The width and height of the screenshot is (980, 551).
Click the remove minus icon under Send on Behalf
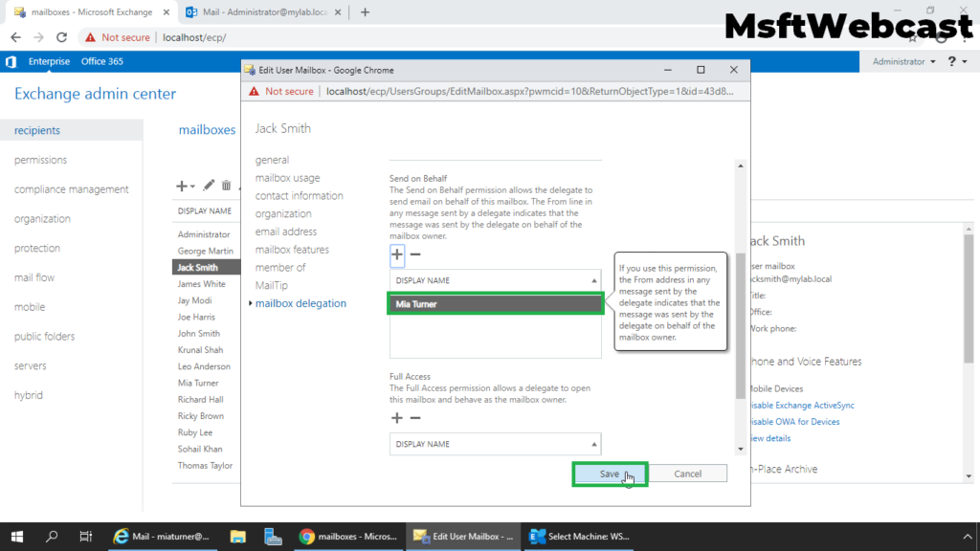(x=415, y=254)
